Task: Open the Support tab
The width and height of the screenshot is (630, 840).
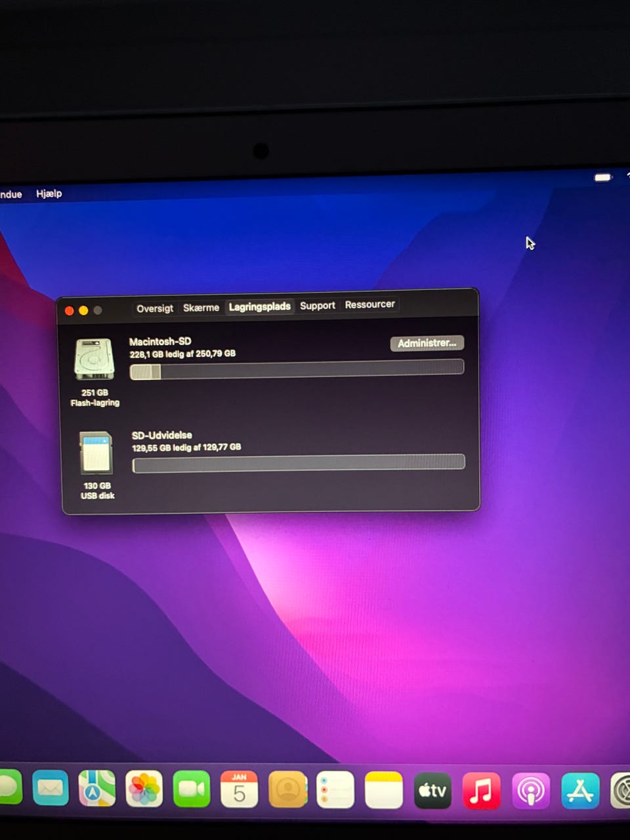Action: tap(318, 306)
